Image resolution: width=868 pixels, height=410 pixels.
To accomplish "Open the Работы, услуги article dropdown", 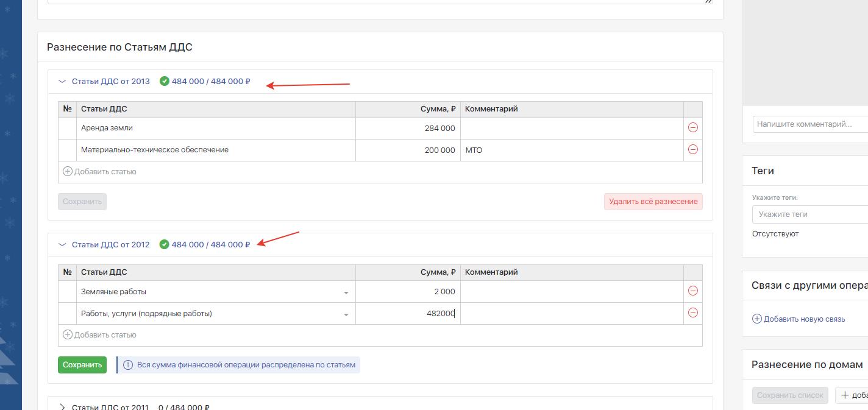I will 346,314.
